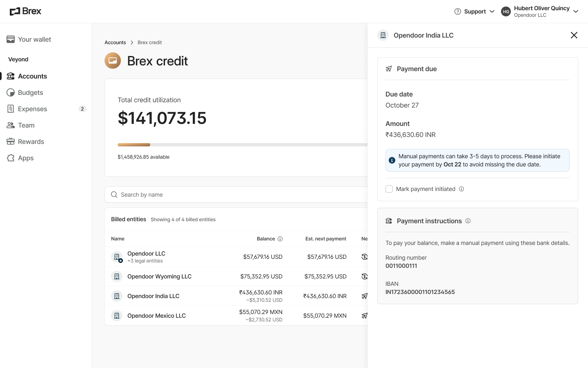Open Your wallet in sidebar
588x368 pixels.
[x=34, y=39]
